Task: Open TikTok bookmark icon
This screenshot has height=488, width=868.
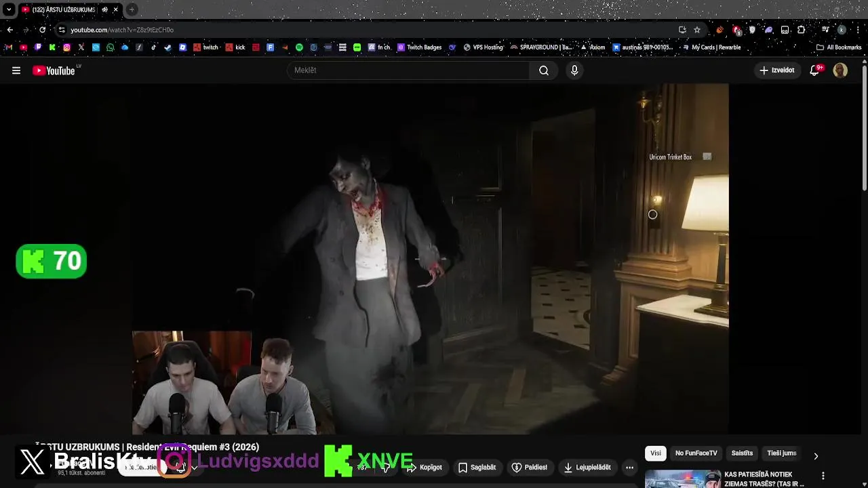Action: tap(154, 47)
